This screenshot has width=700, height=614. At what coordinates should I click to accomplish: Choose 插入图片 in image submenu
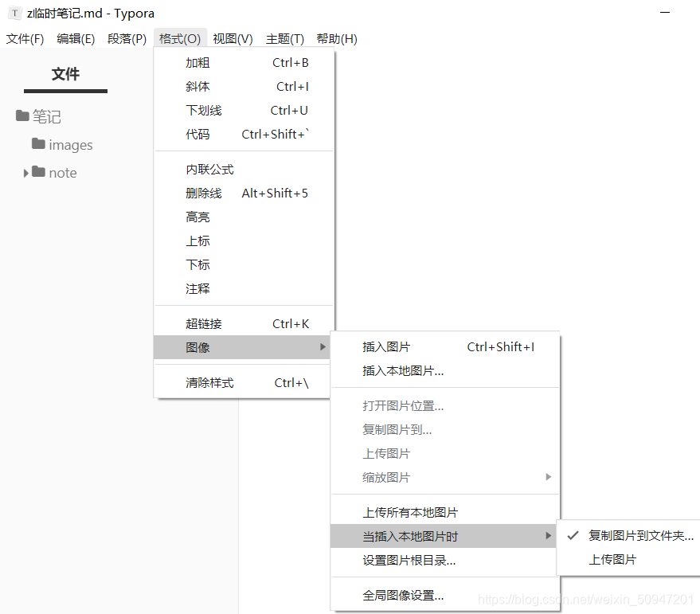pos(445,347)
